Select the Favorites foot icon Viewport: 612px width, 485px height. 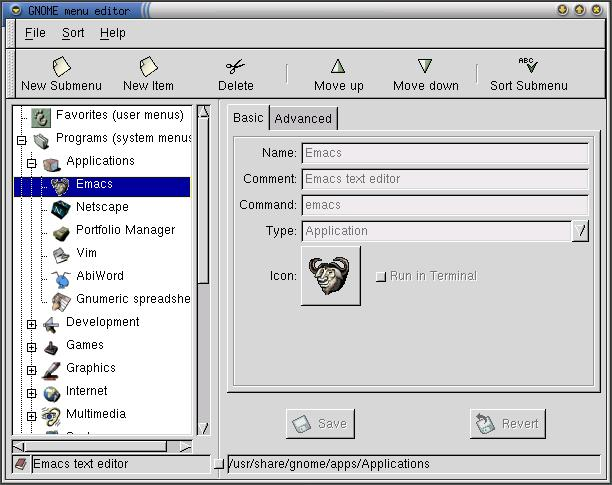[41, 117]
